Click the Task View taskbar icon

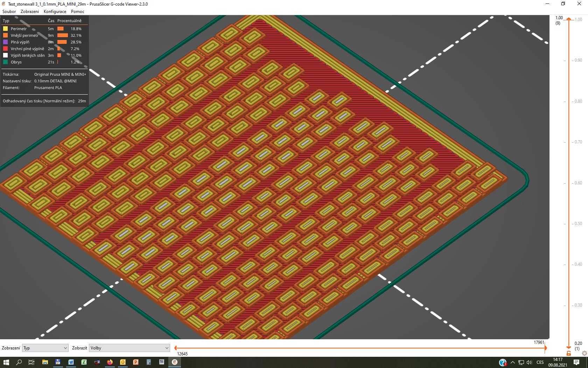coord(31,362)
